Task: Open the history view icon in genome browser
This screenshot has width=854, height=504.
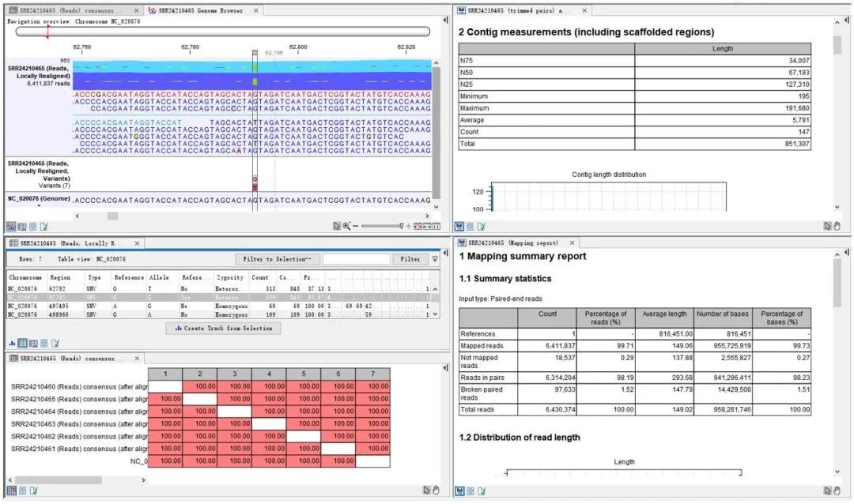Action: point(44,227)
